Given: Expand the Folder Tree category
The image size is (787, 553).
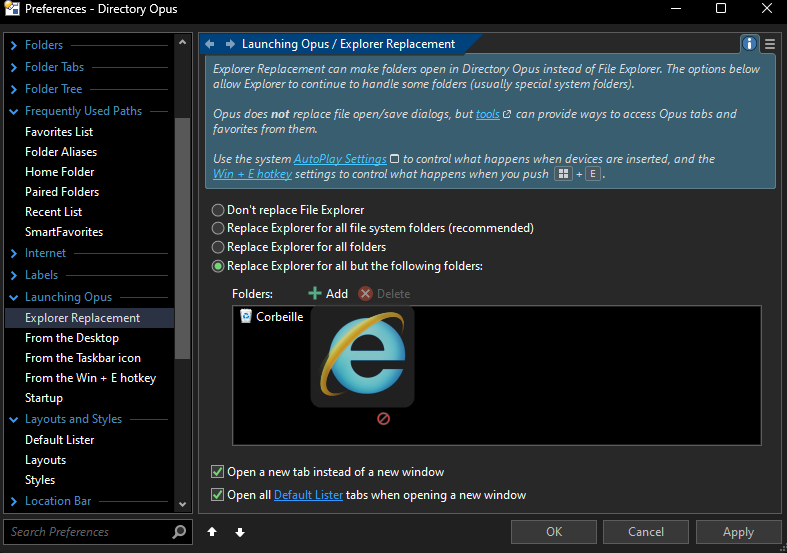Looking at the screenshot, I should [x=14, y=89].
